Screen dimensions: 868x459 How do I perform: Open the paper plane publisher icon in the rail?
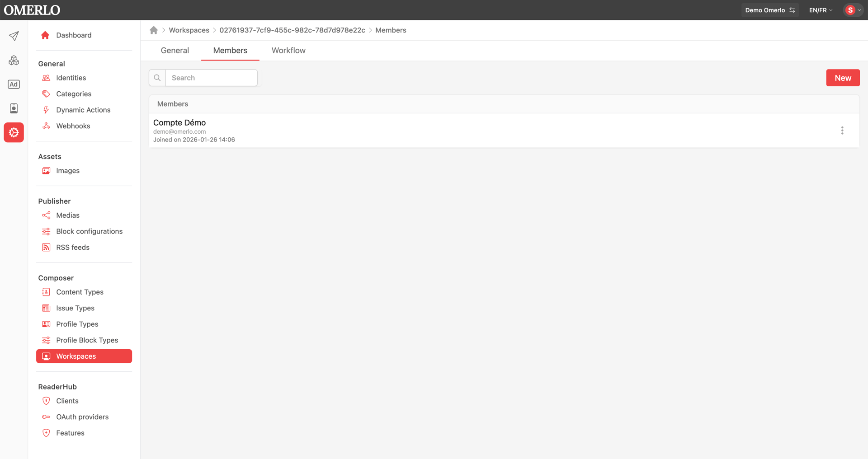14,36
